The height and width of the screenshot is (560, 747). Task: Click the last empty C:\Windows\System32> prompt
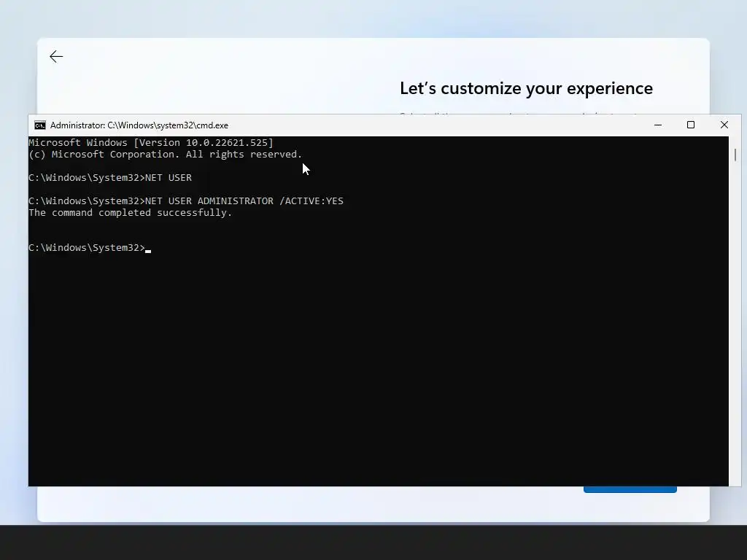tap(90, 248)
